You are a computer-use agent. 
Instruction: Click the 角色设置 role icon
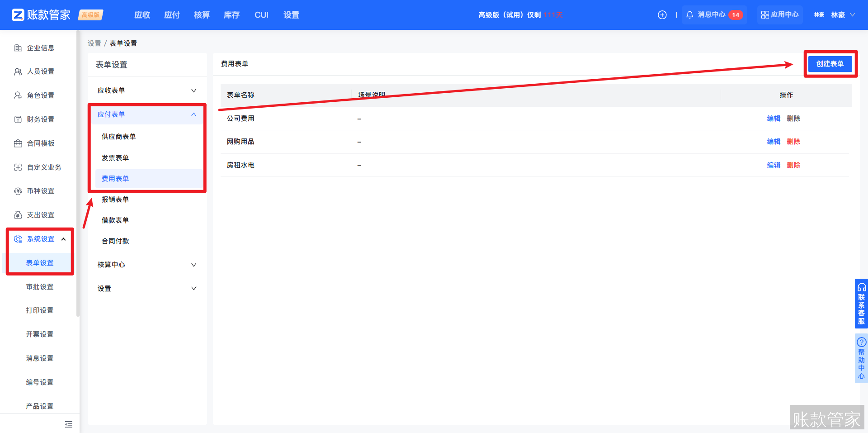tap(18, 95)
